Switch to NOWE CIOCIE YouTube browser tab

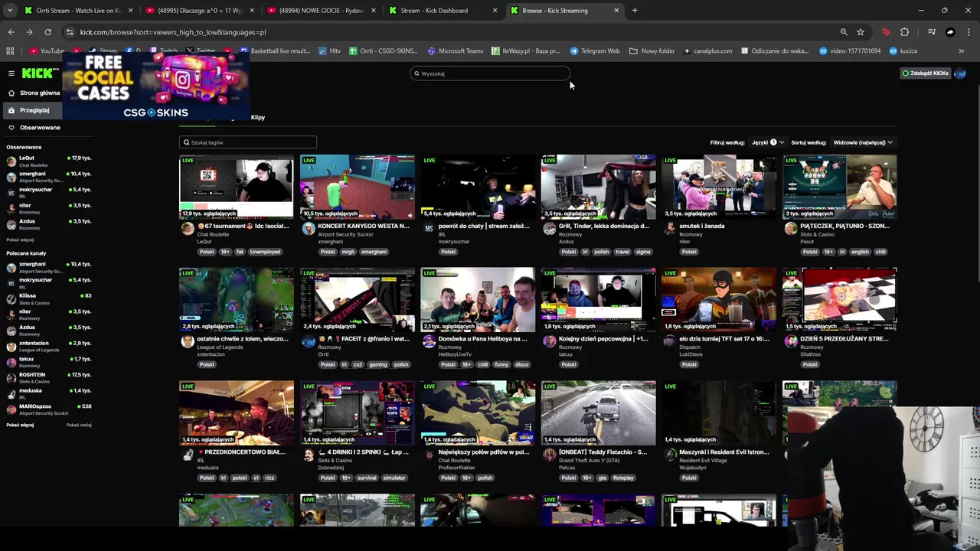click(321, 11)
